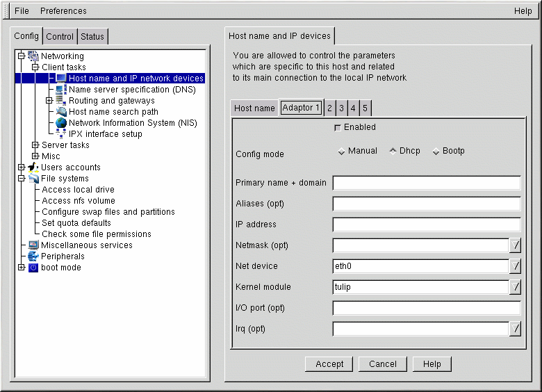Image resolution: width=542 pixels, height=392 pixels.
Task: Click the boot mode clock icon
Action: (33, 268)
